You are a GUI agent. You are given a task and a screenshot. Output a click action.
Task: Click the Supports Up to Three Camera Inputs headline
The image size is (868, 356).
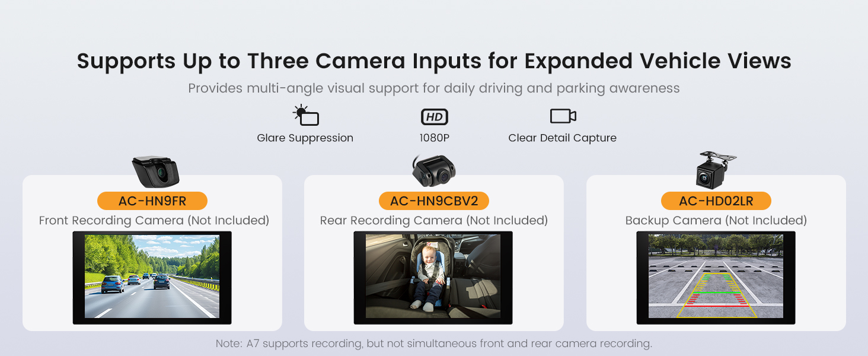434,62
